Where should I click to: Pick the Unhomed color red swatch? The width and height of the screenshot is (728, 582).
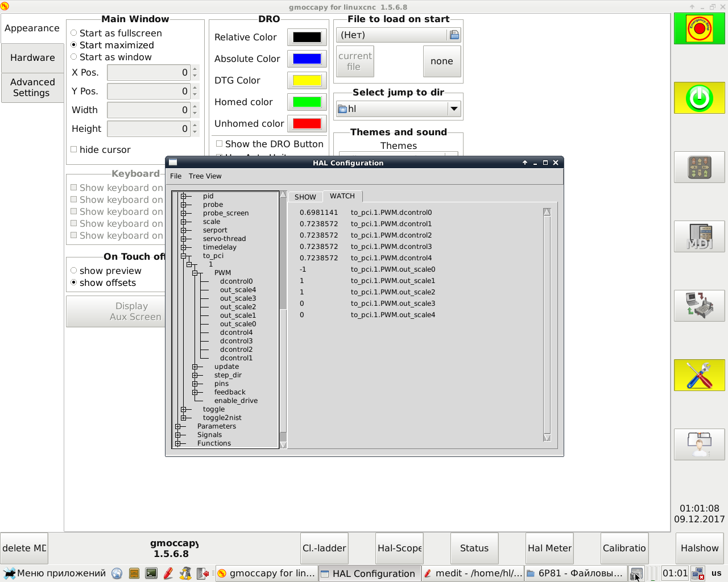[307, 124]
